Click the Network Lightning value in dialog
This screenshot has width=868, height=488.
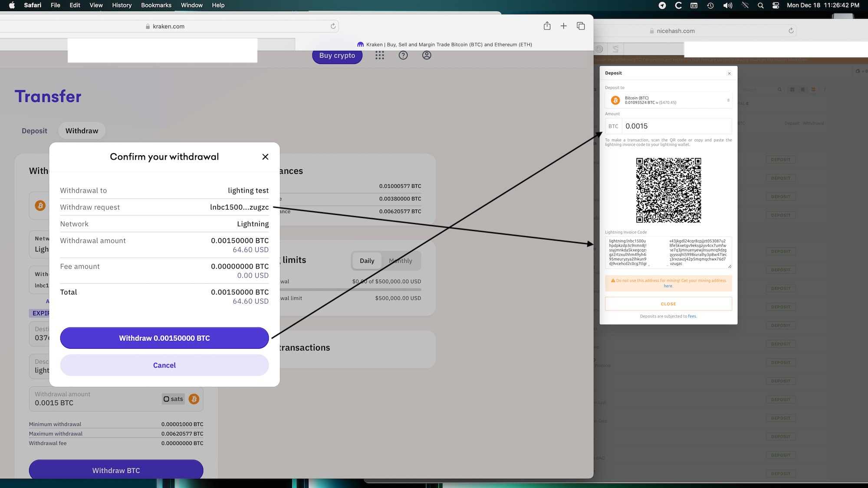click(253, 224)
